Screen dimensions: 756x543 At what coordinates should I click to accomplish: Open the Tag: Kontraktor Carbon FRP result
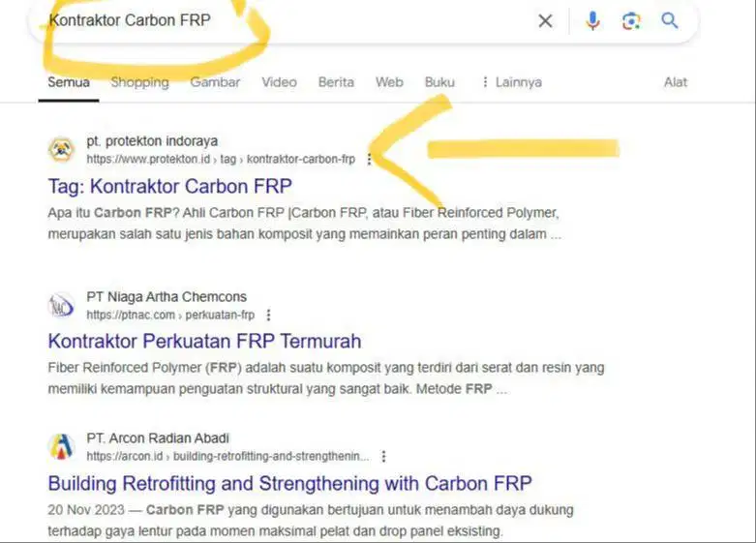pos(169,187)
